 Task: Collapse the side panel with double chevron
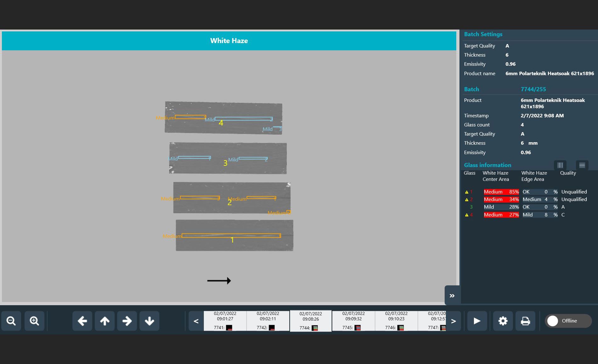coord(452,295)
